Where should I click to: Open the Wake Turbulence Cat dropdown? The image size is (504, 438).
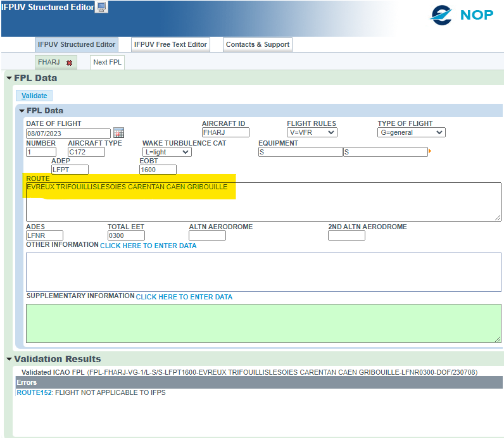[x=167, y=152]
